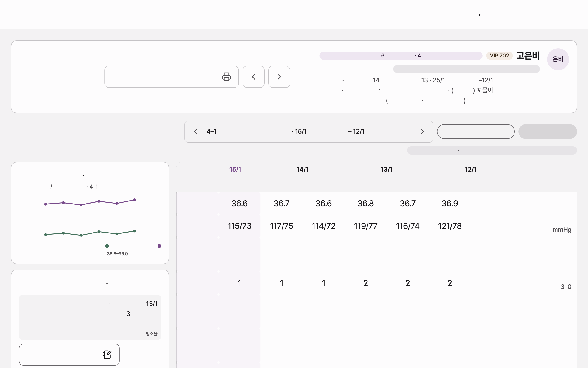588x368 pixels.
Task: Click the 꼬물이 text in patient details
Action: click(x=485, y=90)
